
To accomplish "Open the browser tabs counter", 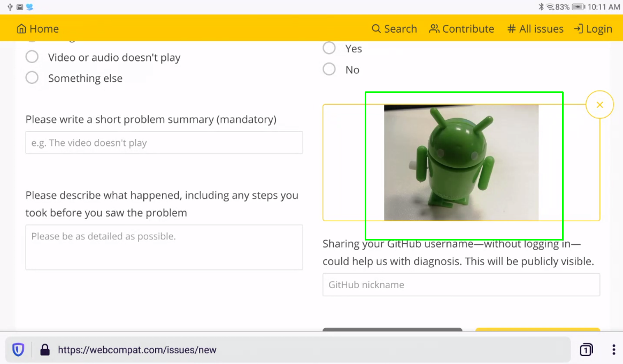I will [586, 350].
